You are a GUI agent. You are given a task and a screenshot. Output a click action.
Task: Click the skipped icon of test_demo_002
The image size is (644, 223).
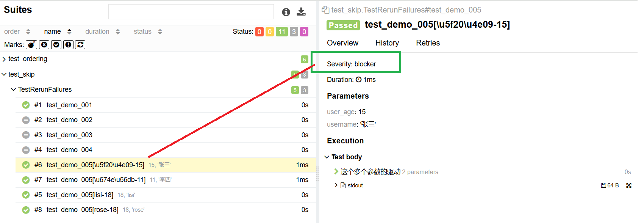tap(26, 120)
